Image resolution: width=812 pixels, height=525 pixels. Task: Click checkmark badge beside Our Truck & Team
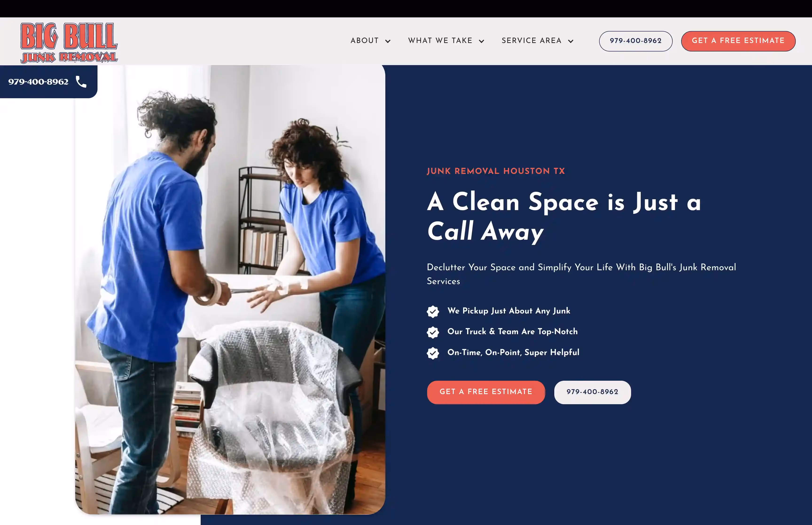tap(433, 332)
